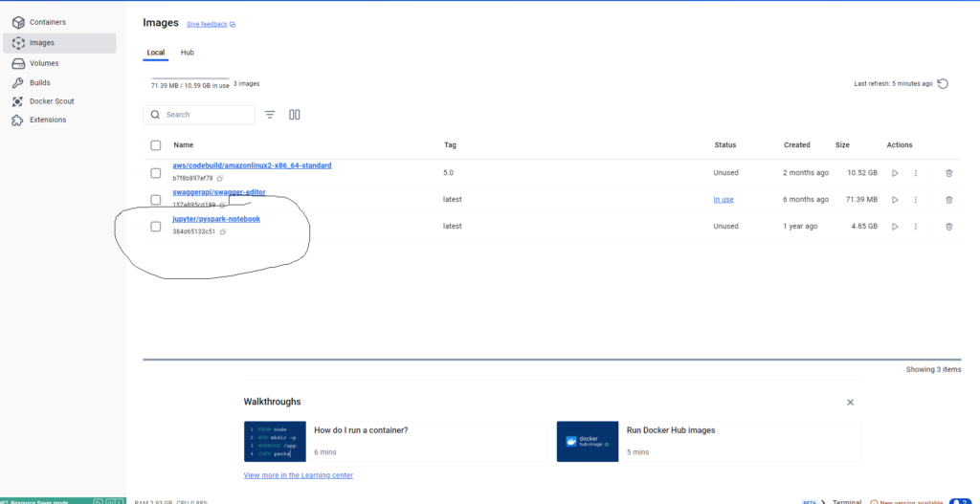Image resolution: width=980 pixels, height=504 pixels.
Task: Close the Walkthroughs panel
Action: coord(850,403)
